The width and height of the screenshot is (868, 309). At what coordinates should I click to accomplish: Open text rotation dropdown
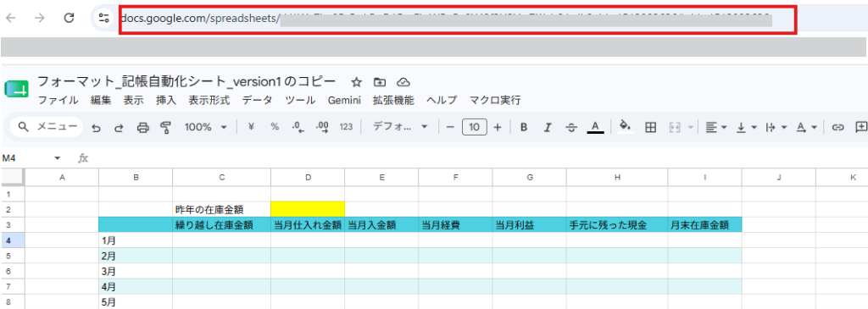[x=807, y=127]
